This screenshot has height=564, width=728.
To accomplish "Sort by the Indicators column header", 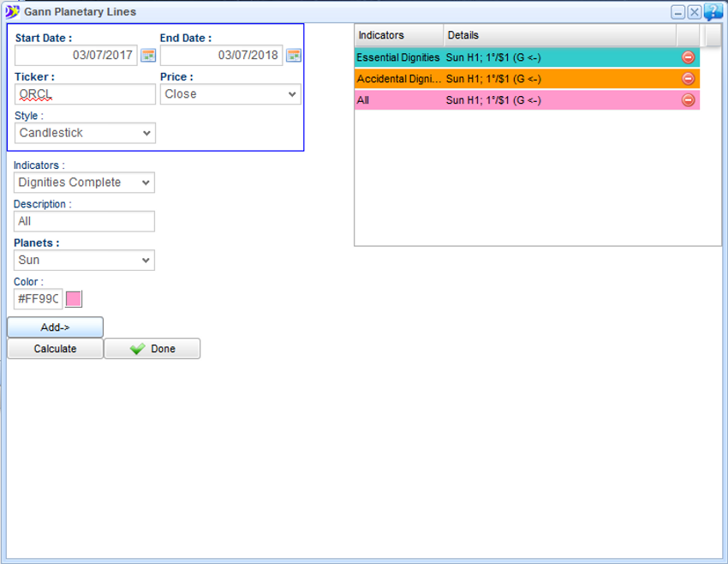I will (398, 35).
